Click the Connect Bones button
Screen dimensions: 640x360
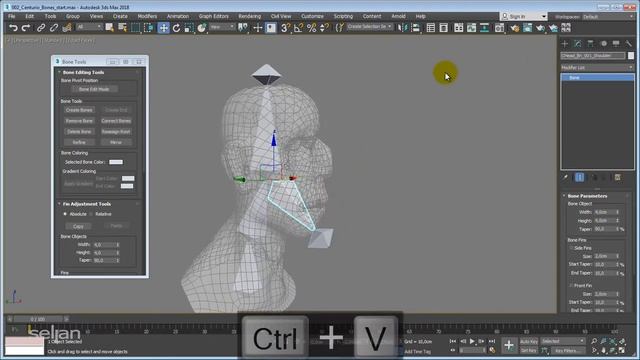(116, 121)
